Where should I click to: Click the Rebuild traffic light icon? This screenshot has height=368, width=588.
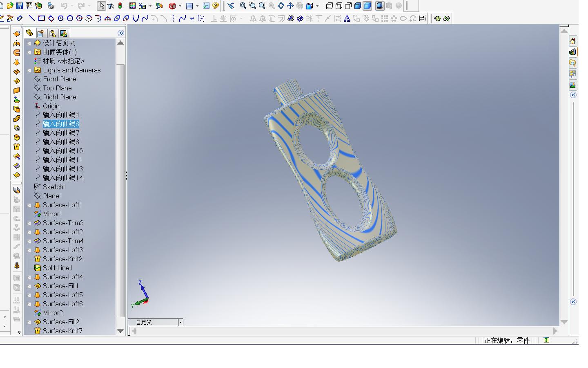(120, 6)
